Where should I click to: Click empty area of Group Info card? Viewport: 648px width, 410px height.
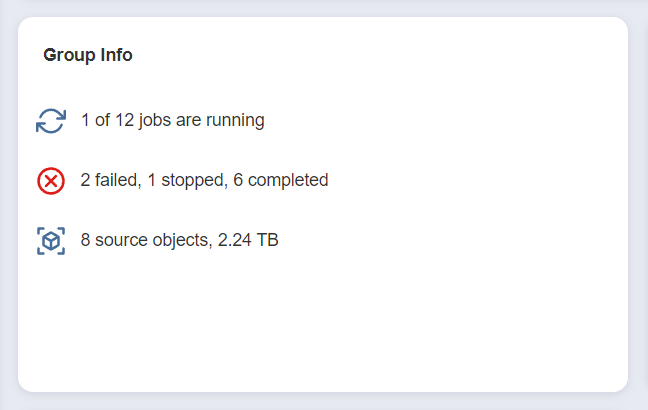tap(400, 320)
